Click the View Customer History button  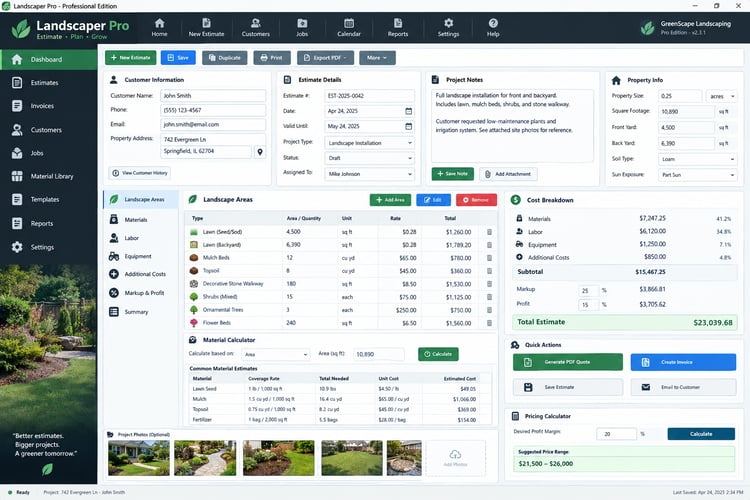click(140, 173)
